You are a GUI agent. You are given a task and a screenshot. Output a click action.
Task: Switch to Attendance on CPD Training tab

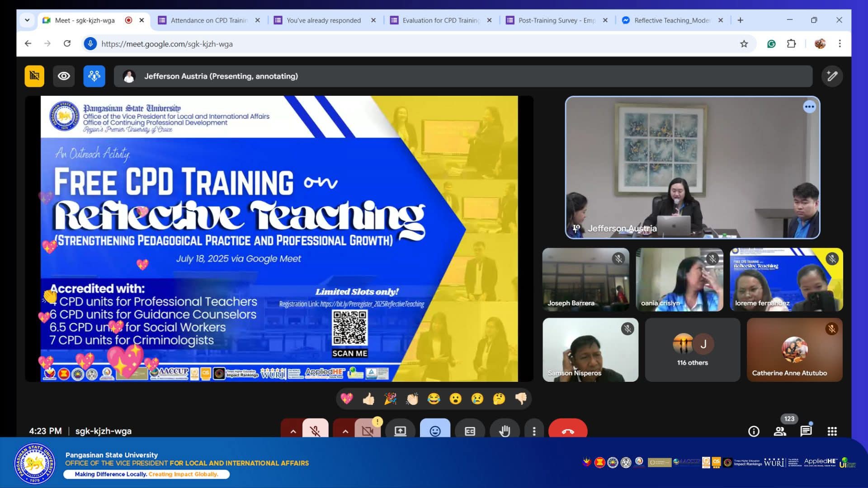click(x=209, y=20)
